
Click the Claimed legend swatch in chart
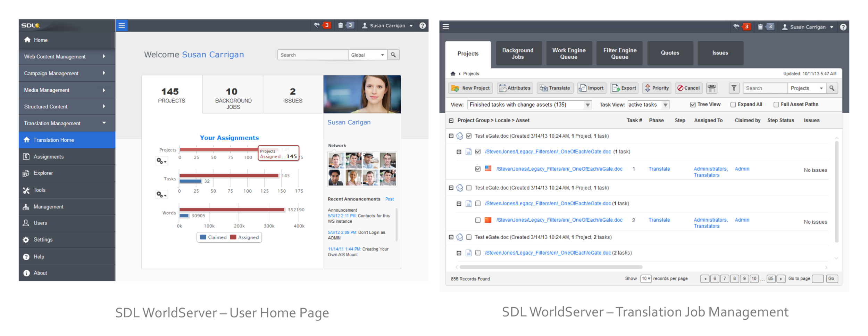203,237
